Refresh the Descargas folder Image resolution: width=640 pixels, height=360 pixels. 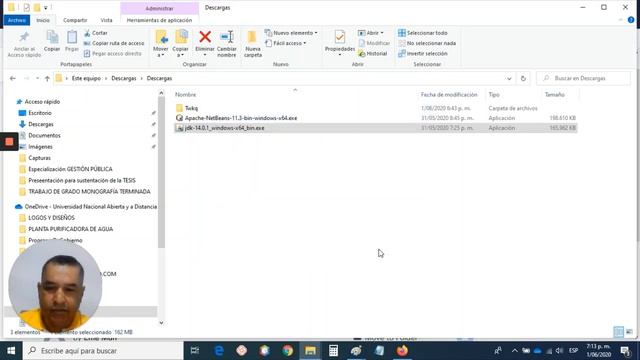(x=523, y=78)
